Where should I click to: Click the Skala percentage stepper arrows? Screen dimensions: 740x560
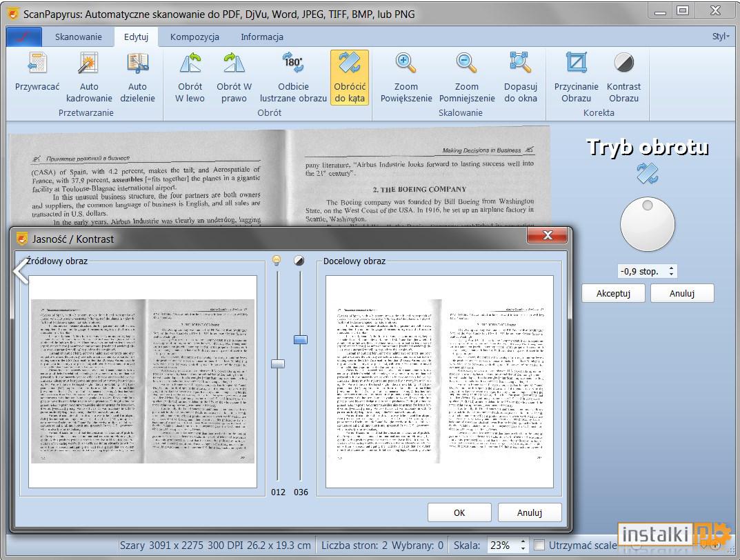pos(523,546)
